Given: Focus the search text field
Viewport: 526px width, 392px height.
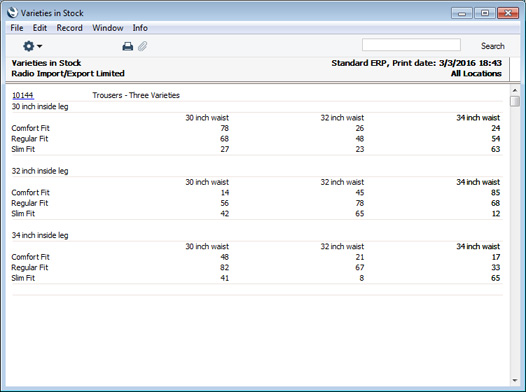Looking at the screenshot, I should [x=411, y=45].
